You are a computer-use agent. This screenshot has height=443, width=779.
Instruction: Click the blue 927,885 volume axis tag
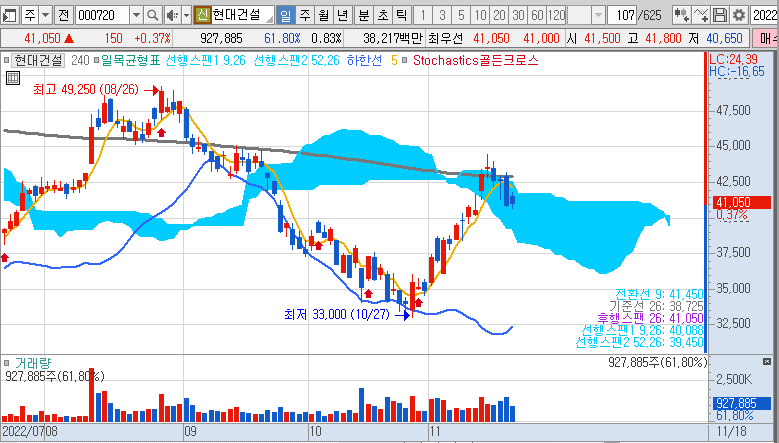click(x=742, y=403)
